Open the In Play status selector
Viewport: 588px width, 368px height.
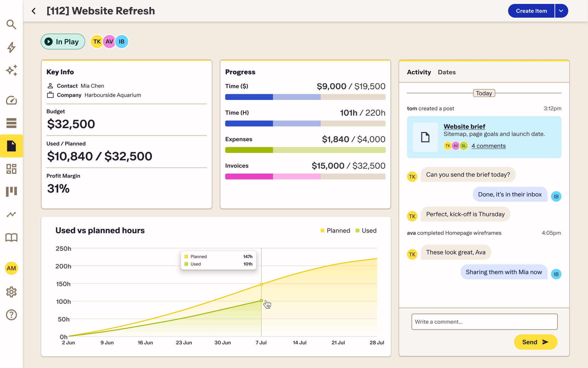[x=63, y=41]
